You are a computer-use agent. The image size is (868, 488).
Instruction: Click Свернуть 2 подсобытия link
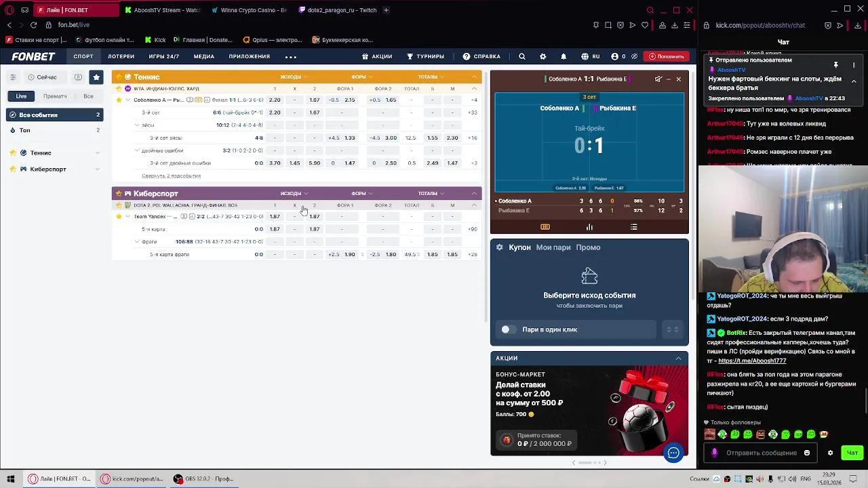point(171,176)
